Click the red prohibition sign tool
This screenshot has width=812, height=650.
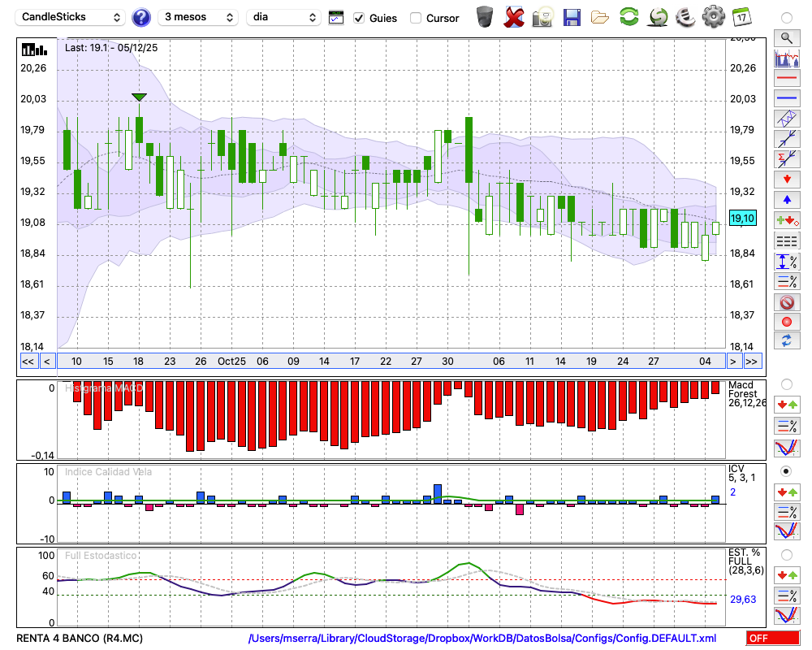click(x=786, y=302)
